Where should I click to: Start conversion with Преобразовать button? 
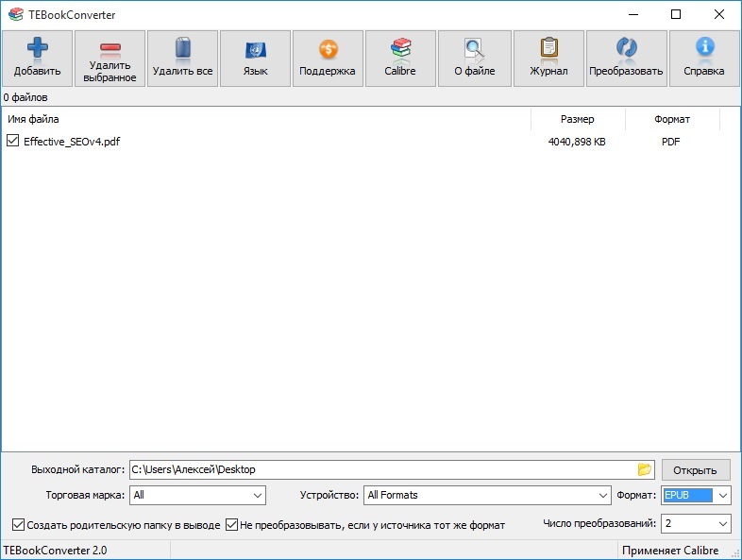pos(627,59)
